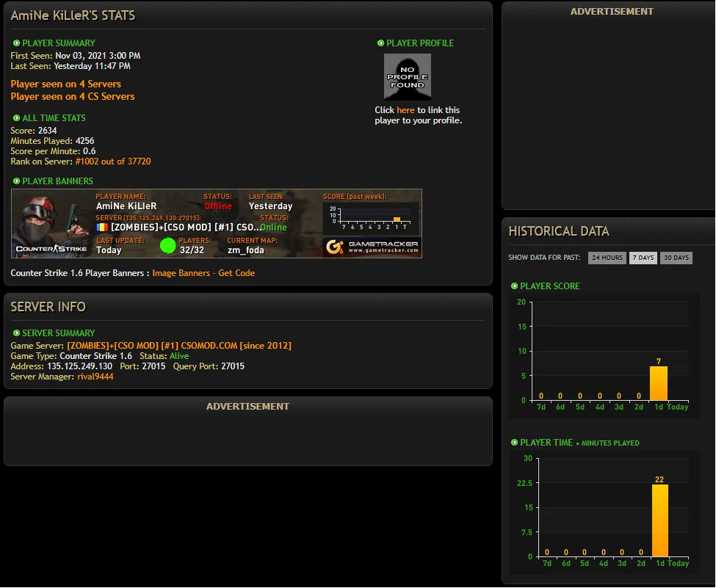Click the 'AmiNe KiLleR' player name in banner

(126, 206)
